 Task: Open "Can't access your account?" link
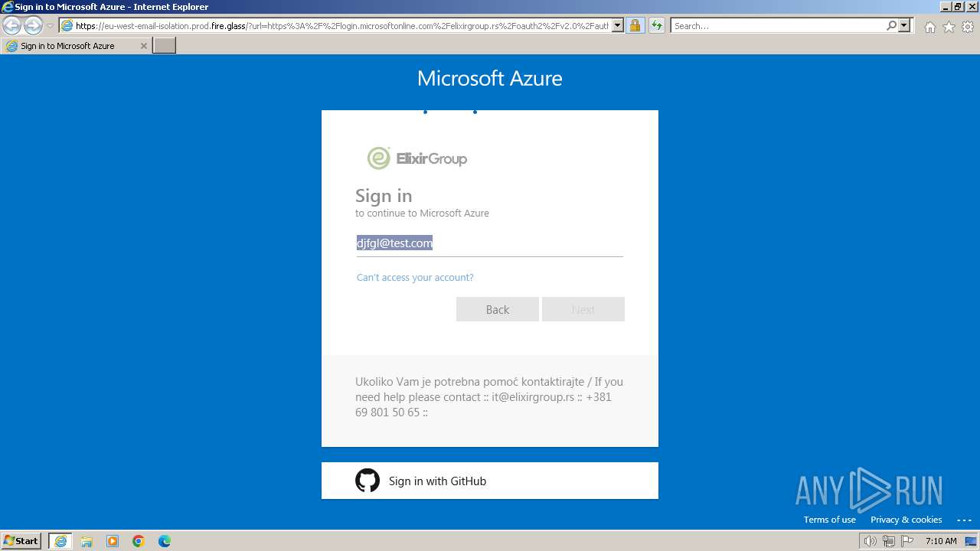coord(415,277)
